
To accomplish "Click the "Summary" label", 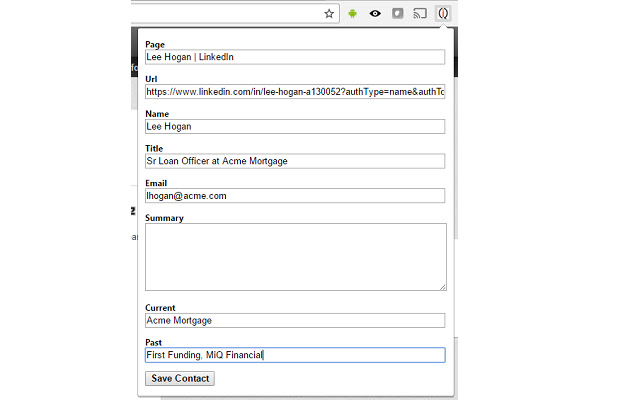I will pos(164,218).
